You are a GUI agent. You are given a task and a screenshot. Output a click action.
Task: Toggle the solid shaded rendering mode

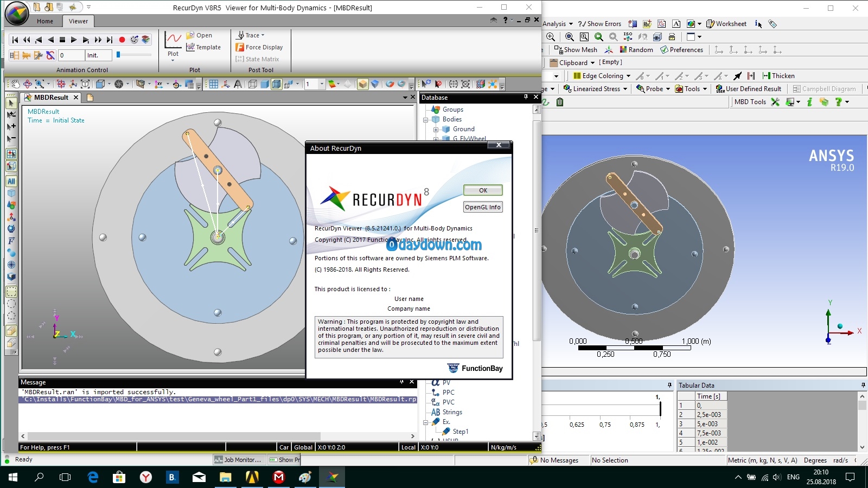click(265, 84)
